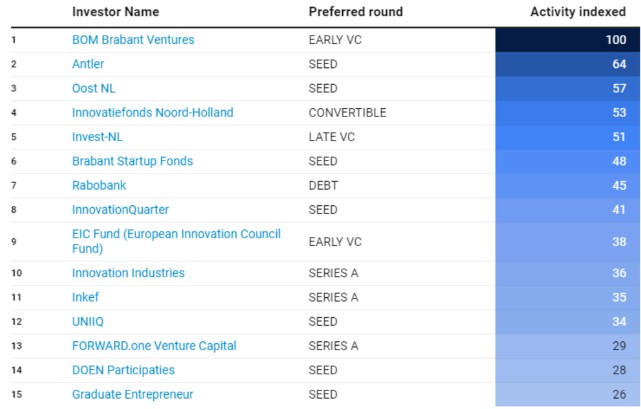The height and width of the screenshot is (409, 641).
Task: Open FORWARD.one Venture Capital link
Action: pos(154,346)
